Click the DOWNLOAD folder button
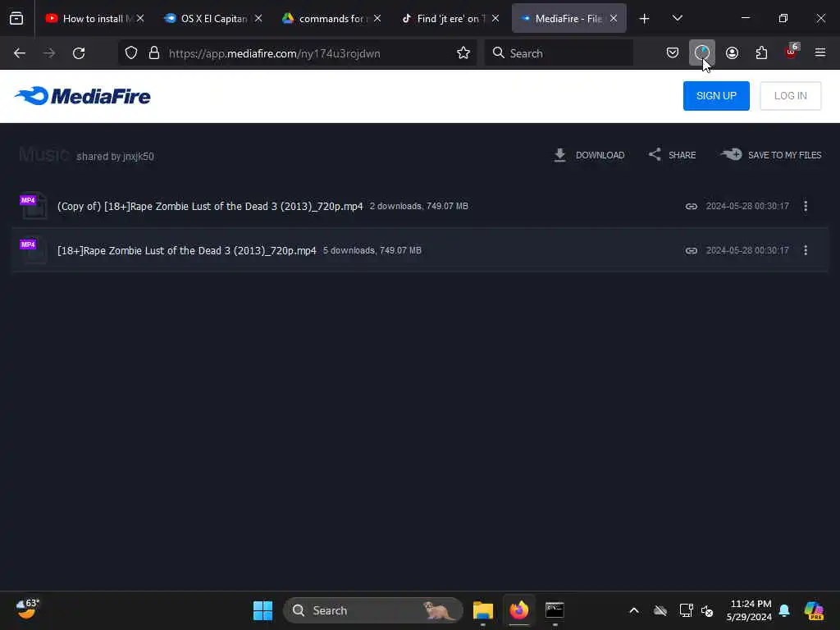This screenshot has height=630, width=840. pos(589,155)
